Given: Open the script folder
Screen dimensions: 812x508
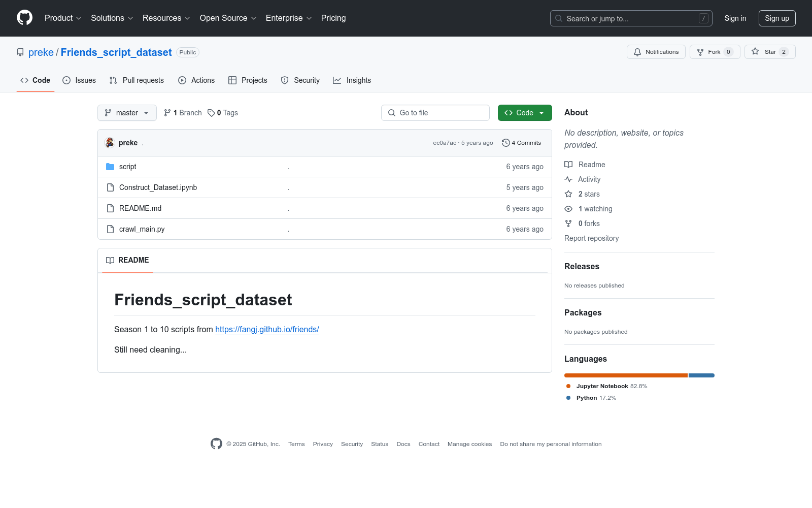Looking at the screenshot, I should pos(127,167).
